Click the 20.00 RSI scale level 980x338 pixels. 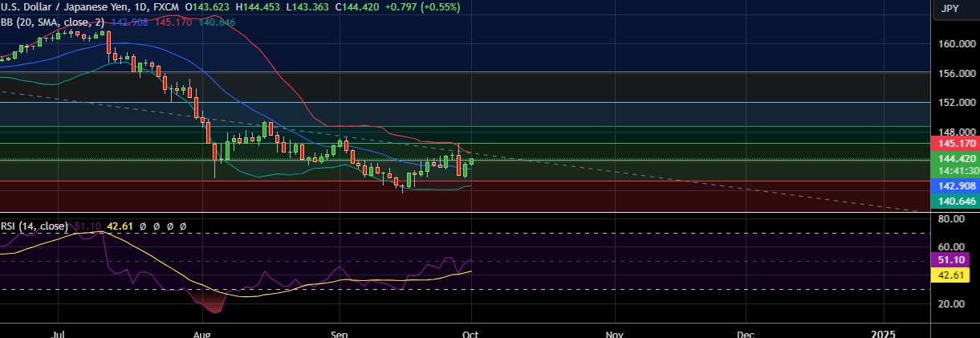coord(952,303)
